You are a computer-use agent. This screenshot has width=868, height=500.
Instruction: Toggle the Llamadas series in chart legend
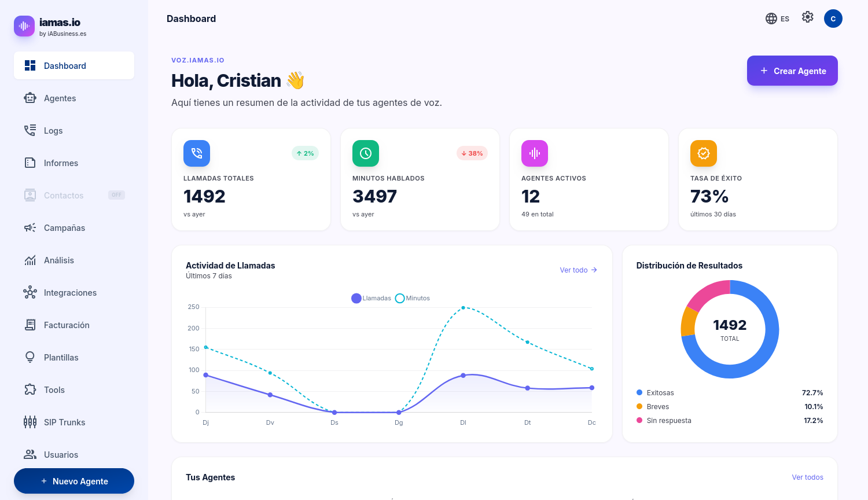coord(372,298)
